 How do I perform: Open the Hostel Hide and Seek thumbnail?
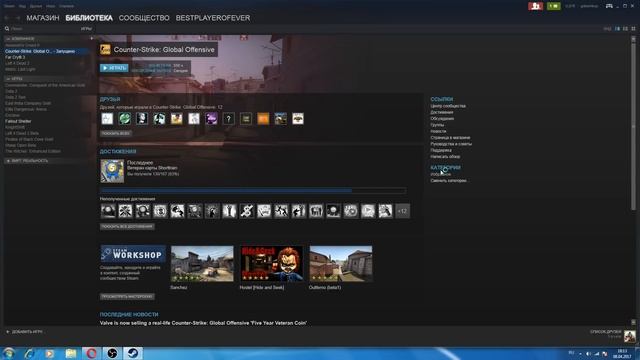[x=271, y=264]
